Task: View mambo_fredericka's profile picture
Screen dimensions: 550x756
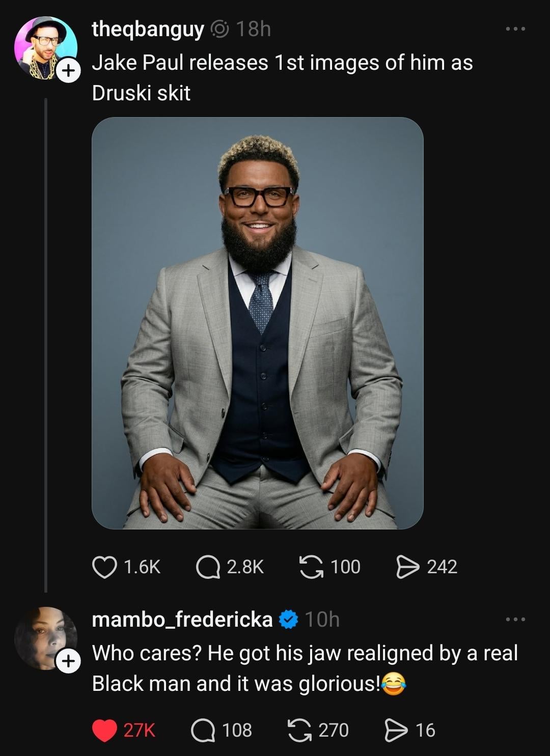Action: tap(43, 636)
